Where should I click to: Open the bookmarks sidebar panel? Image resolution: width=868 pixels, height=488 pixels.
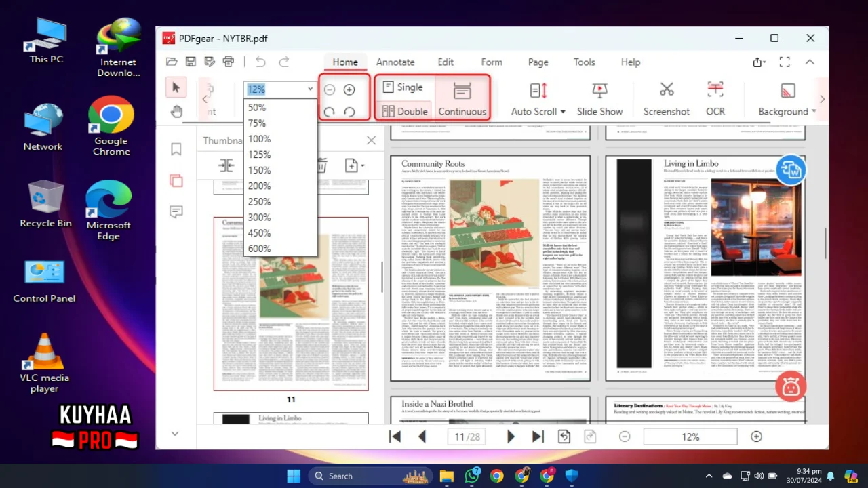(176, 149)
